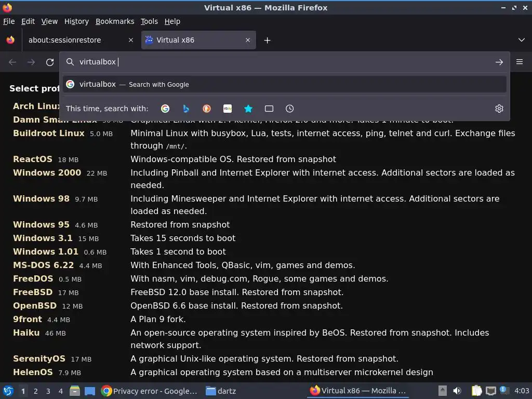
Task: Open the Windows 1.01 profile
Action: [x=46, y=252]
